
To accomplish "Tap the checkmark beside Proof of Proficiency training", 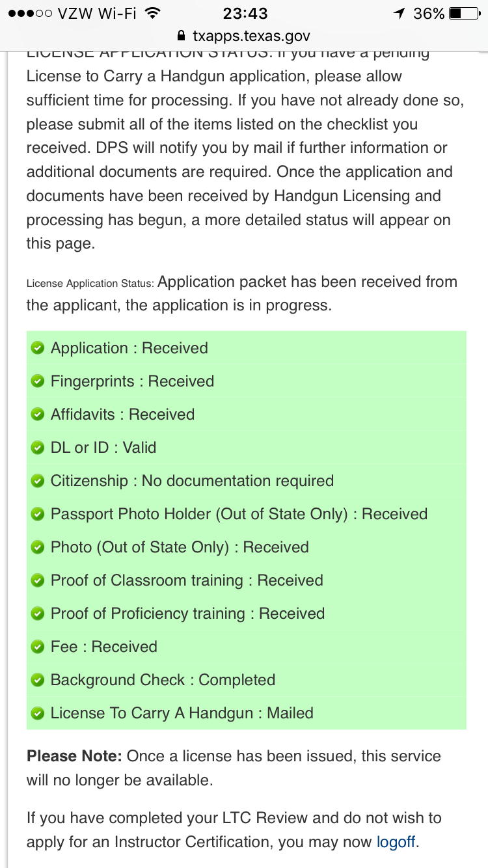I will pos(38,614).
